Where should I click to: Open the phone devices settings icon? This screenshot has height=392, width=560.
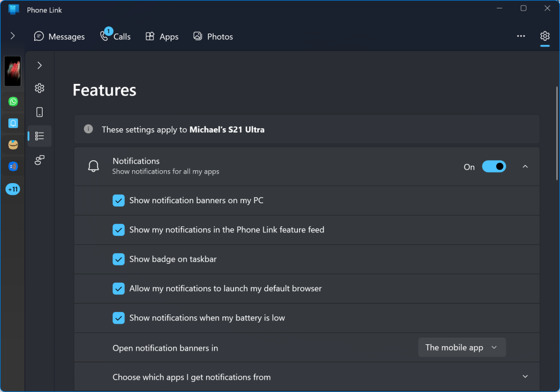pos(39,112)
